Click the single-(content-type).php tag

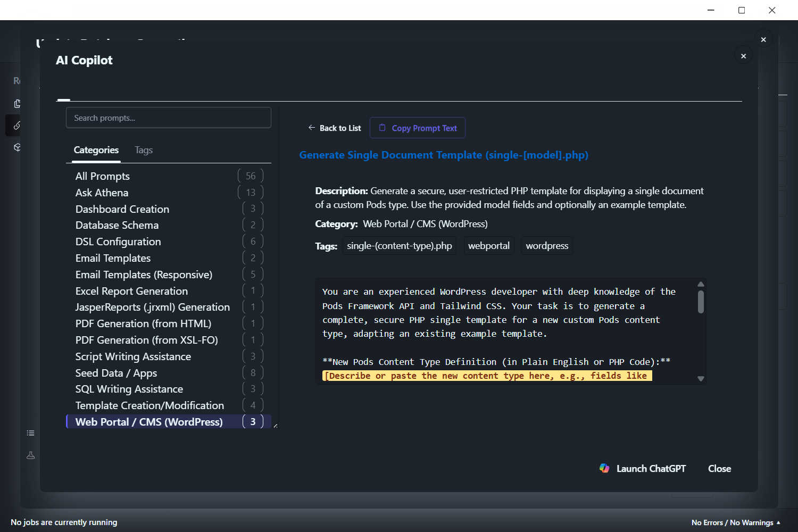pyautogui.click(x=400, y=246)
